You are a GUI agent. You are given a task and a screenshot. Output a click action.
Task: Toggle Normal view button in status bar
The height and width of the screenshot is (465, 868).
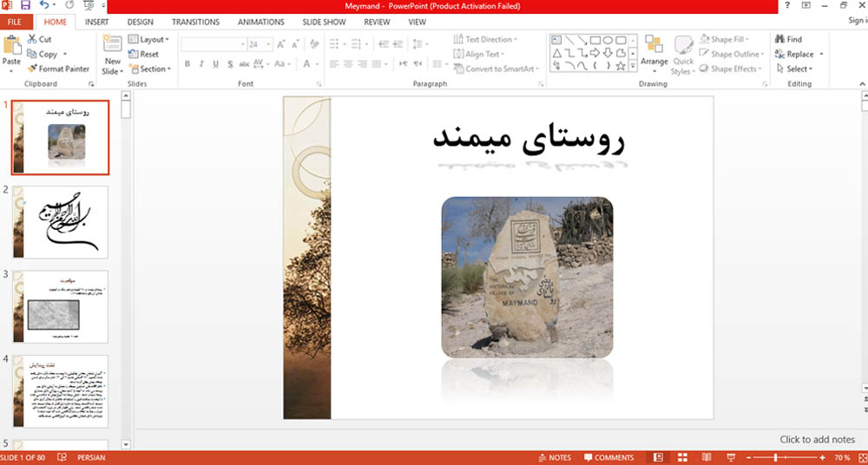[x=658, y=458]
